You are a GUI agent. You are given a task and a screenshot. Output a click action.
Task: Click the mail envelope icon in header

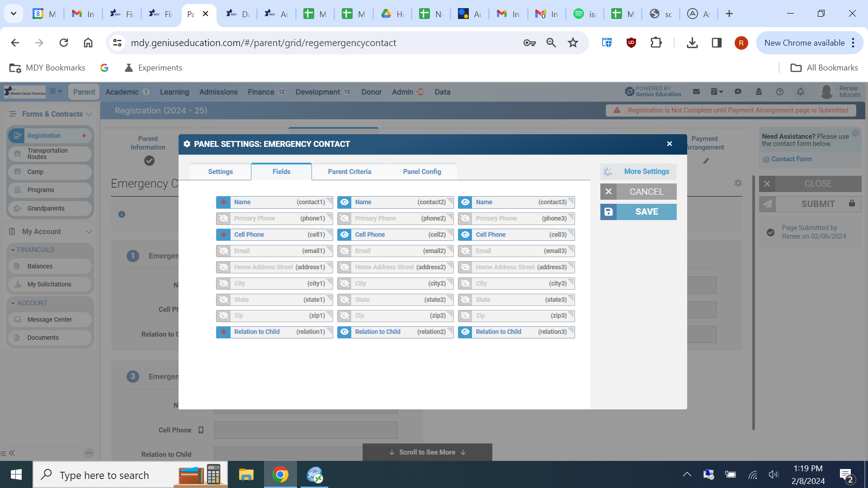696,92
